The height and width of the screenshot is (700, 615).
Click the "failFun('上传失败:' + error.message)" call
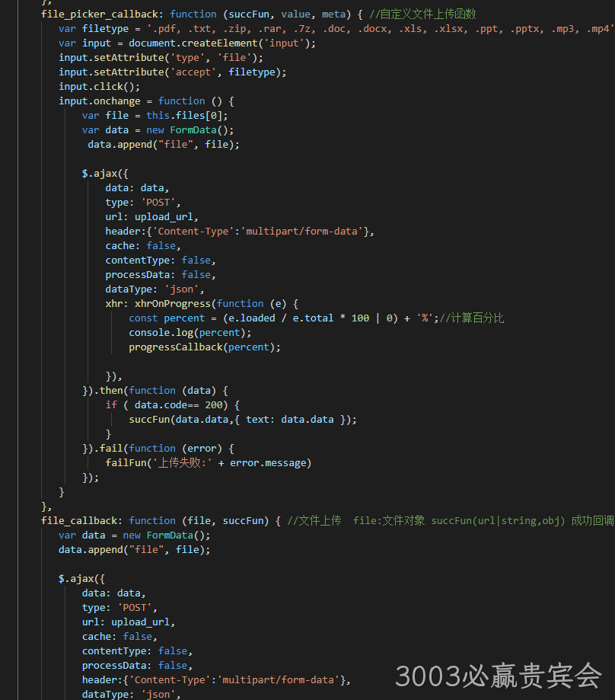[209, 463]
